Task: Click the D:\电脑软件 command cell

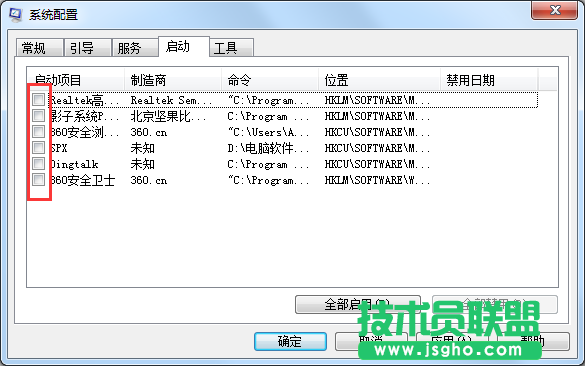Action: (268, 148)
